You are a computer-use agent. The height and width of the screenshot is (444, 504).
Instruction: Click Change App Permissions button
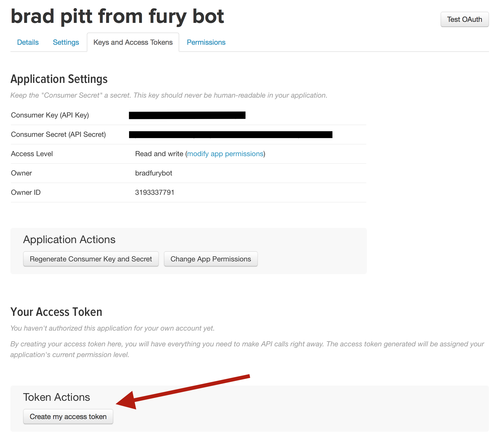tap(211, 259)
